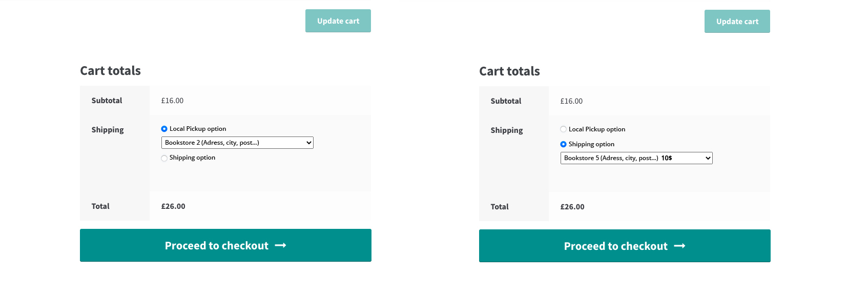Click the £16.00 subtotal in Bookstore 2 cart
Viewport: 868px width, 293px height.
[172, 101]
